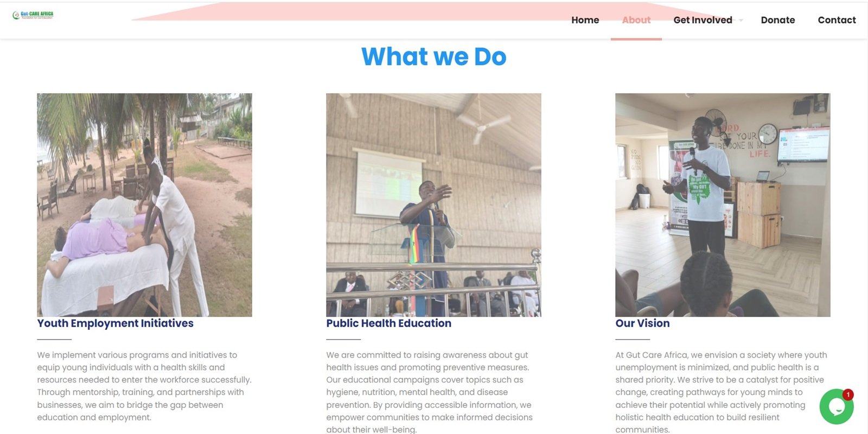This screenshot has height=434, width=868.
Task: Click the What we Do title
Action: (434, 56)
